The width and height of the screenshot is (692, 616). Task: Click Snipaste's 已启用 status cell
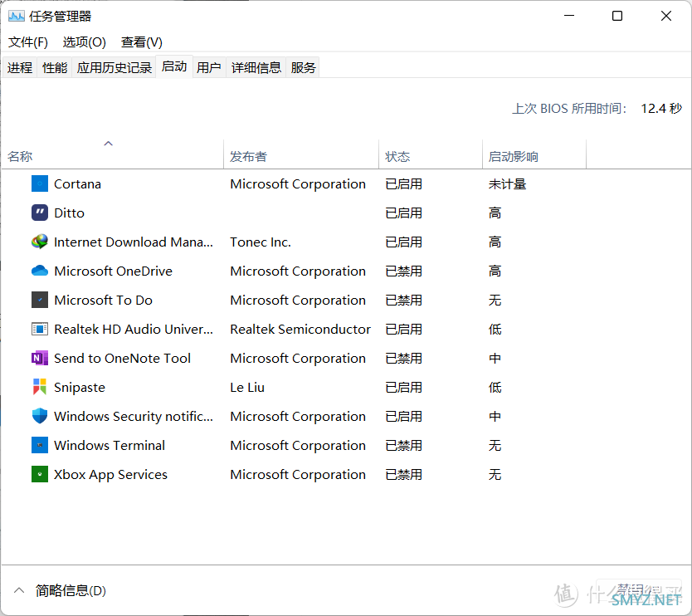point(403,387)
